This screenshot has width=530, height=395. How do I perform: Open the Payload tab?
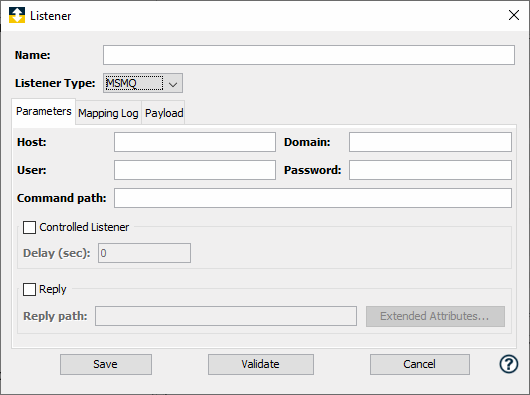pos(164,113)
